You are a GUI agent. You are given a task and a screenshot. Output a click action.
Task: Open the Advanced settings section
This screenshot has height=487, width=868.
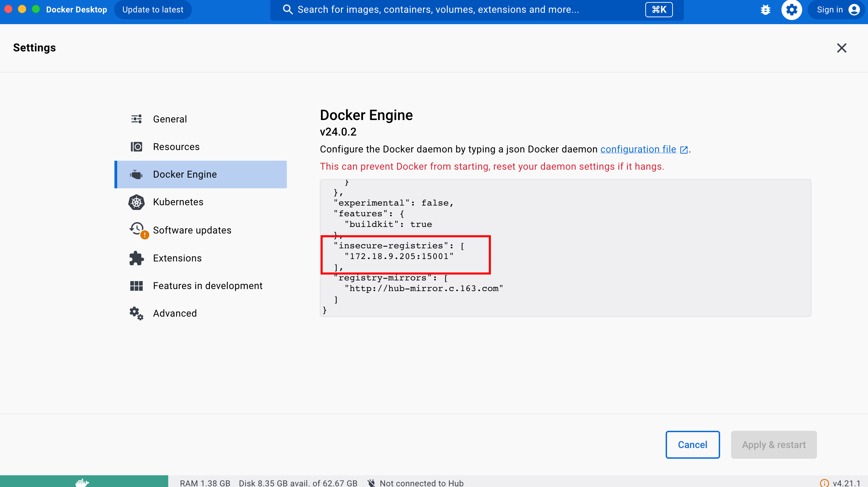coord(201,314)
